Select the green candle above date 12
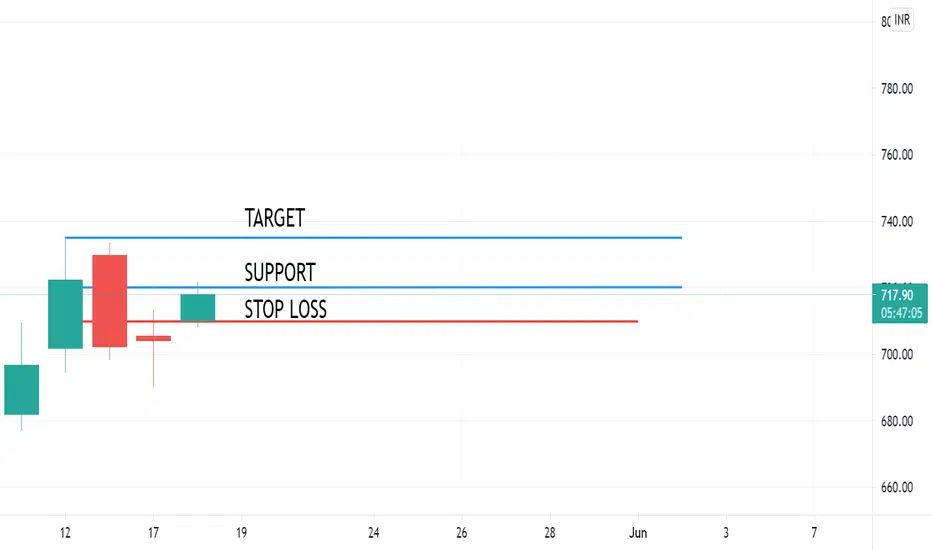Viewport: 932px width, 550px height. click(x=65, y=314)
